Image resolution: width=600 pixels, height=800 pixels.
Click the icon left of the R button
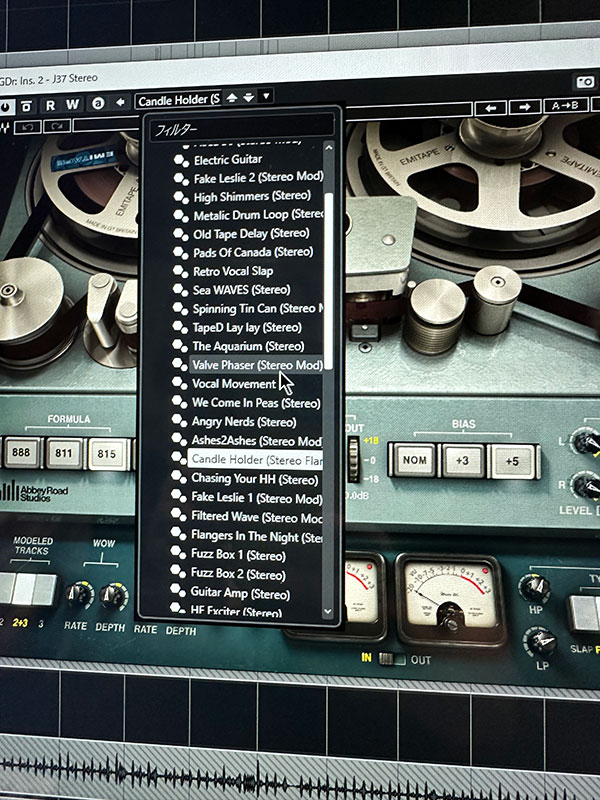pos(27,107)
